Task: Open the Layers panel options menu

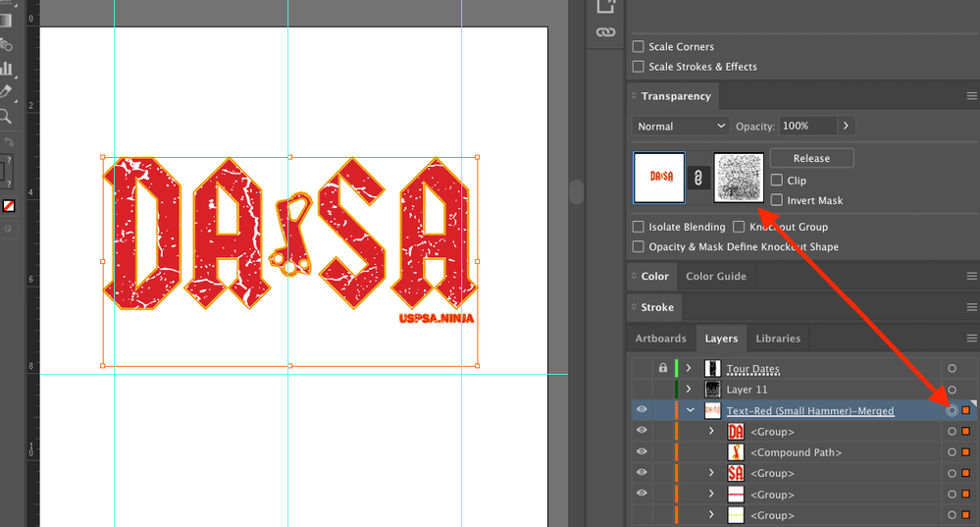Action: point(971,339)
